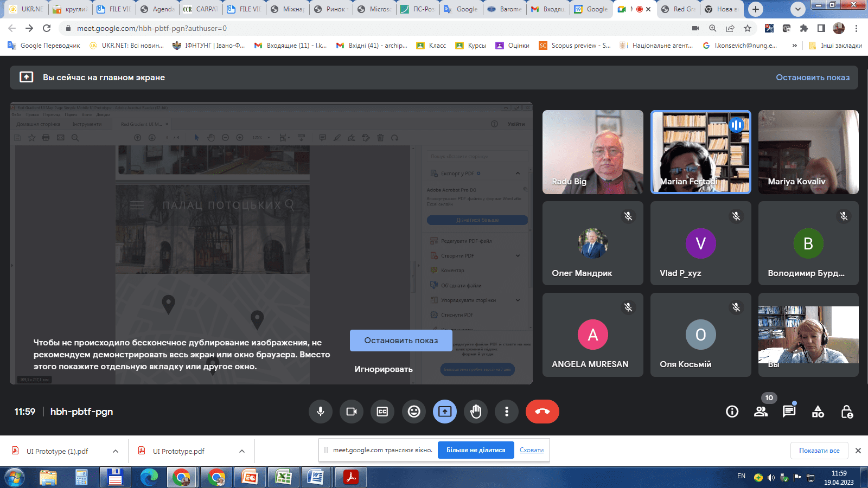Switch to the Agenda browser tab

point(157,9)
